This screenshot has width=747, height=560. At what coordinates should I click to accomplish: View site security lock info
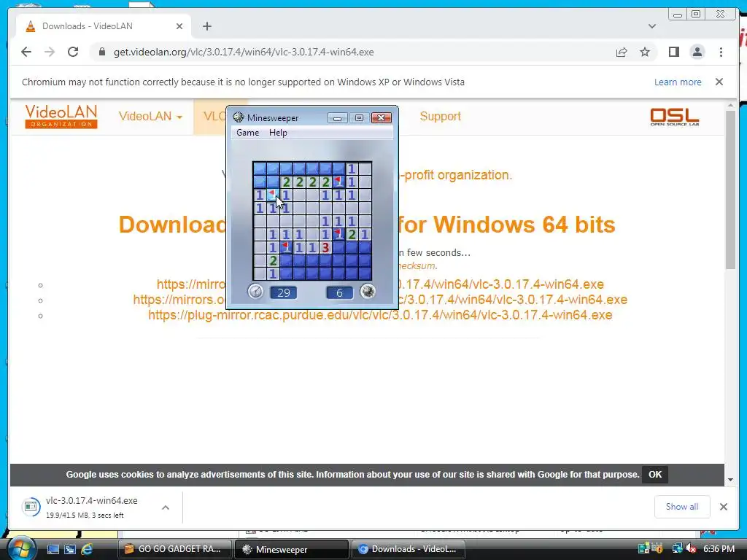[x=102, y=52]
